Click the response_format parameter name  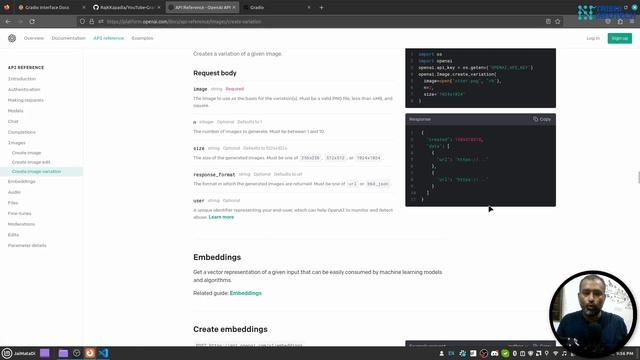(214, 174)
